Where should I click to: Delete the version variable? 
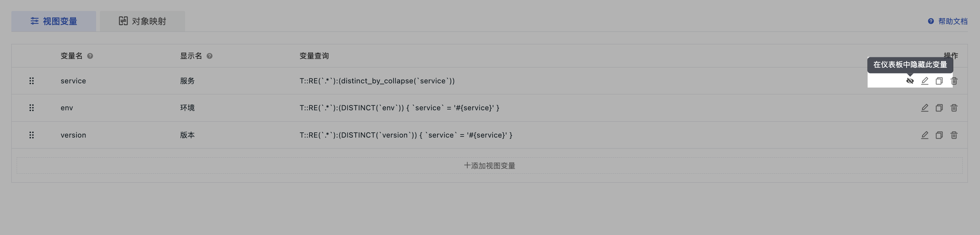(954, 135)
